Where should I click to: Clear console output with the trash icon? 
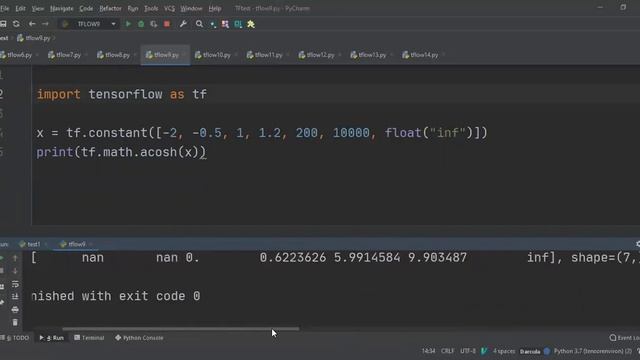[x=15, y=322]
